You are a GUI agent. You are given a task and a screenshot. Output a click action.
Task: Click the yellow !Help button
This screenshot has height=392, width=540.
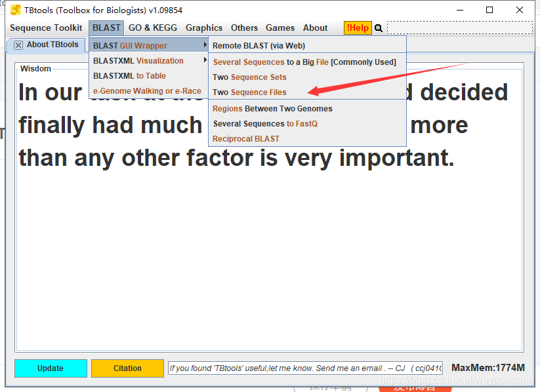click(358, 28)
